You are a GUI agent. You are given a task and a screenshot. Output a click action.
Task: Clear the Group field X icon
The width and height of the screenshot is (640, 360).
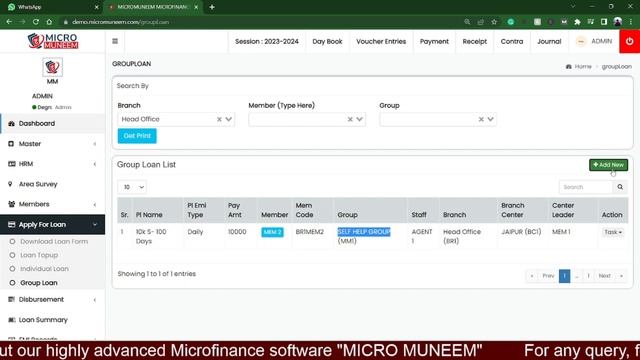(x=481, y=119)
